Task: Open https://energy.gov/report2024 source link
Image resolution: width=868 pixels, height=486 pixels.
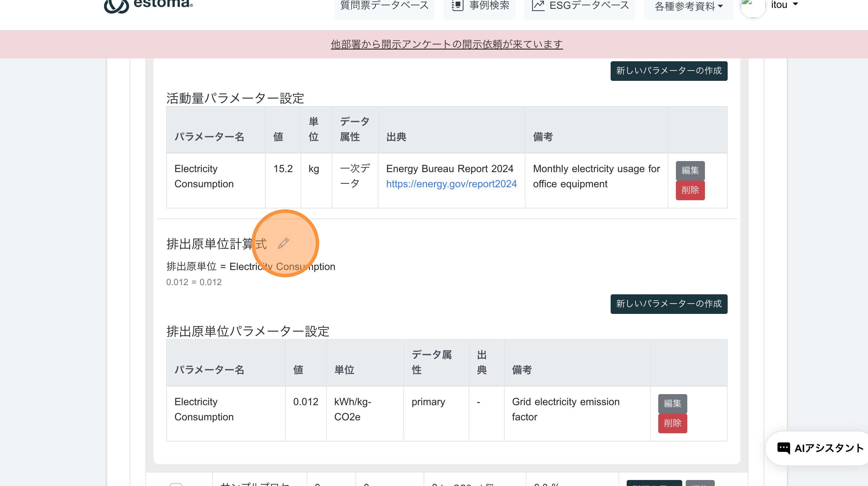Action: point(451,184)
